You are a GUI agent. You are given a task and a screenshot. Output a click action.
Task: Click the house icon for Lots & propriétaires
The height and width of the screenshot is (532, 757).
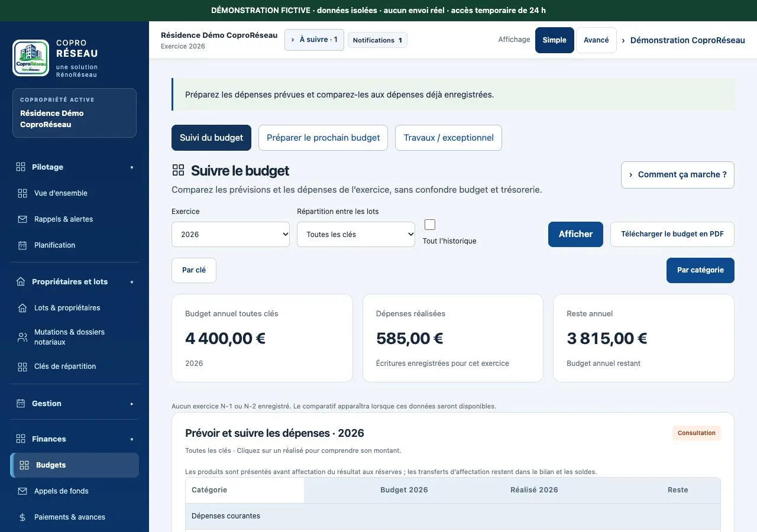pos(22,308)
